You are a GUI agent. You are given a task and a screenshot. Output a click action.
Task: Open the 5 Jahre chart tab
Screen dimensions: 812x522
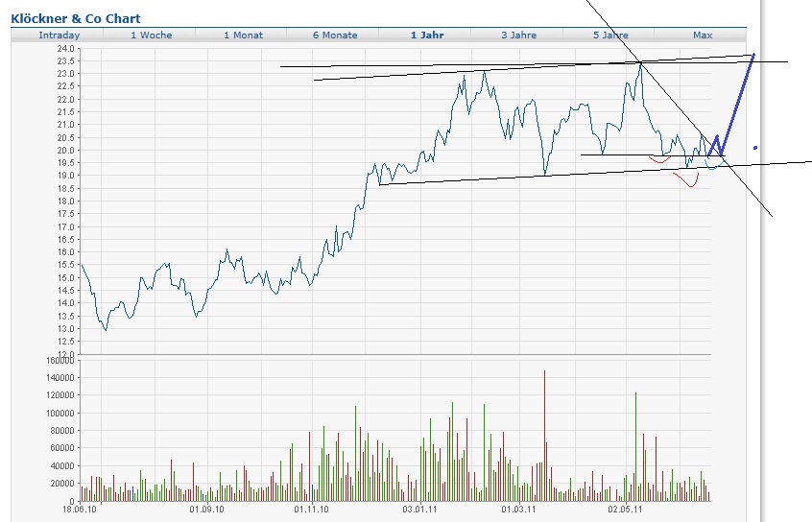pos(610,36)
